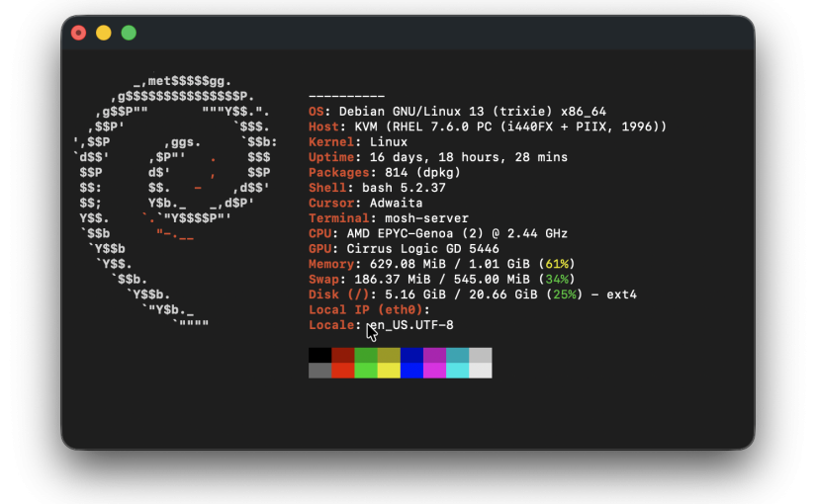The height and width of the screenshot is (504, 816).
Task: Click the green "25%" disk percentage
Action: tap(564, 294)
